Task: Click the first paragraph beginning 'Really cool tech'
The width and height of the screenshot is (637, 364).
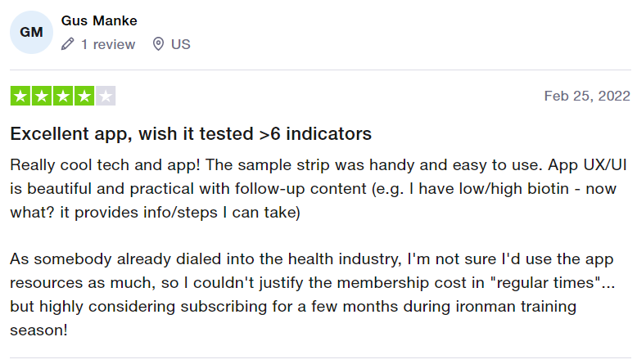Action: (318, 189)
